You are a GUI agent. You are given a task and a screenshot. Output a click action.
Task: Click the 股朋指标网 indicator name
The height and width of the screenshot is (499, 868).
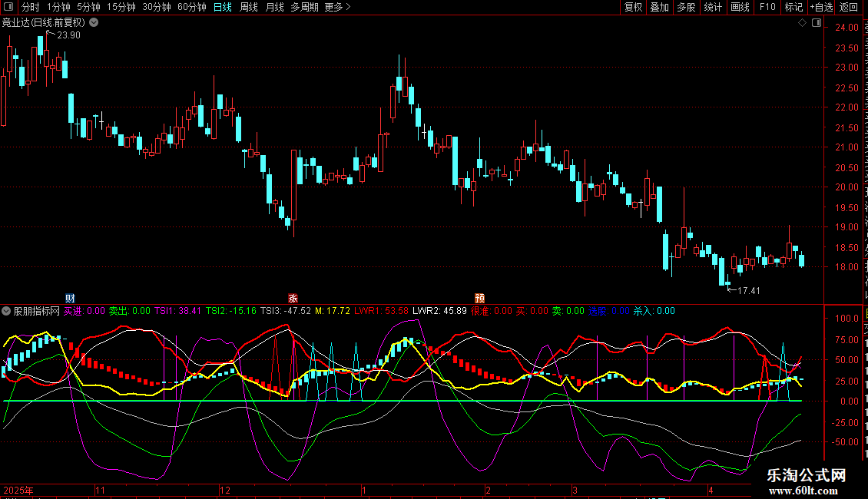(x=37, y=311)
